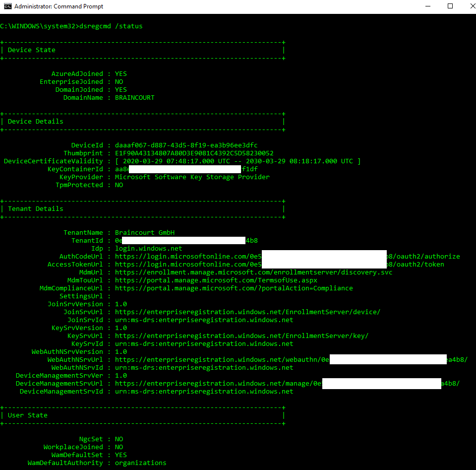
Task: Click the KeySrvId urn value
Action: [x=204, y=343]
